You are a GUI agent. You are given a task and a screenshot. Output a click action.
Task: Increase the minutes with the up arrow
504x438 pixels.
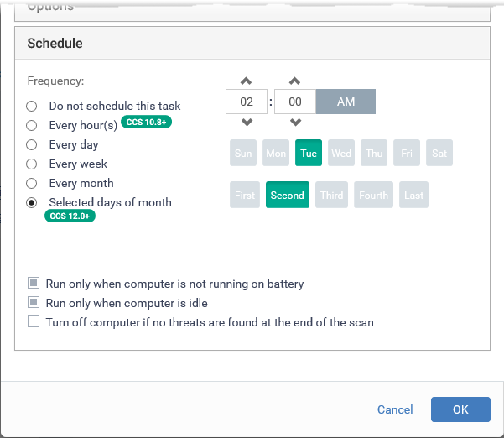point(294,81)
